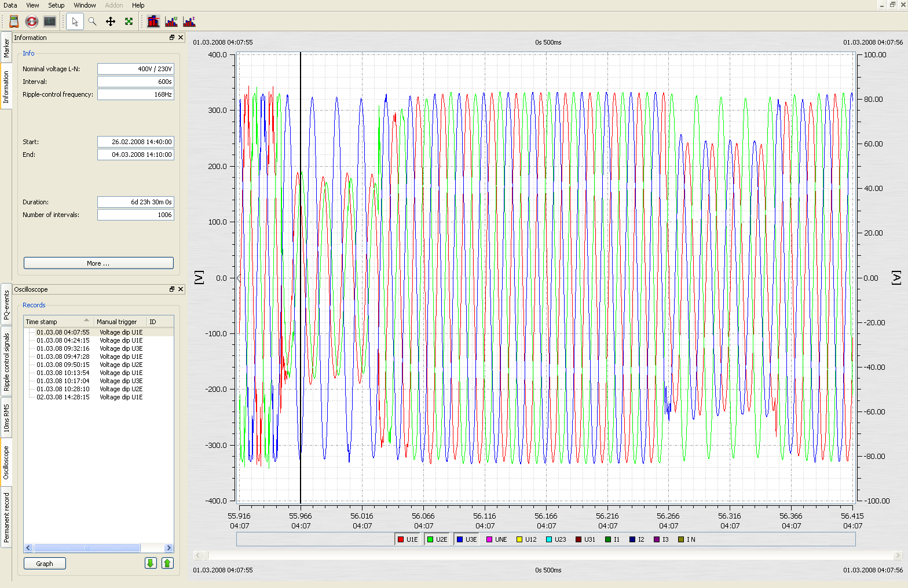Click the Graph button

click(45, 564)
